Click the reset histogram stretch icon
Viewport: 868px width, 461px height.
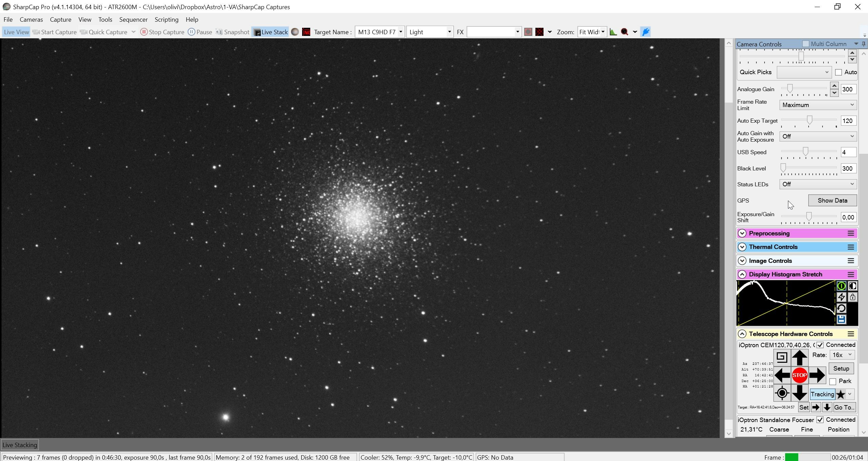tap(841, 308)
